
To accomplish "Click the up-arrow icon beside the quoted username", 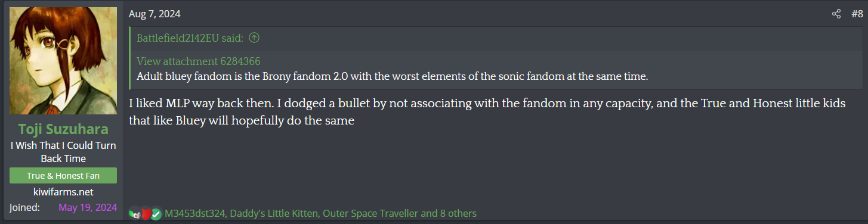I will tap(254, 38).
